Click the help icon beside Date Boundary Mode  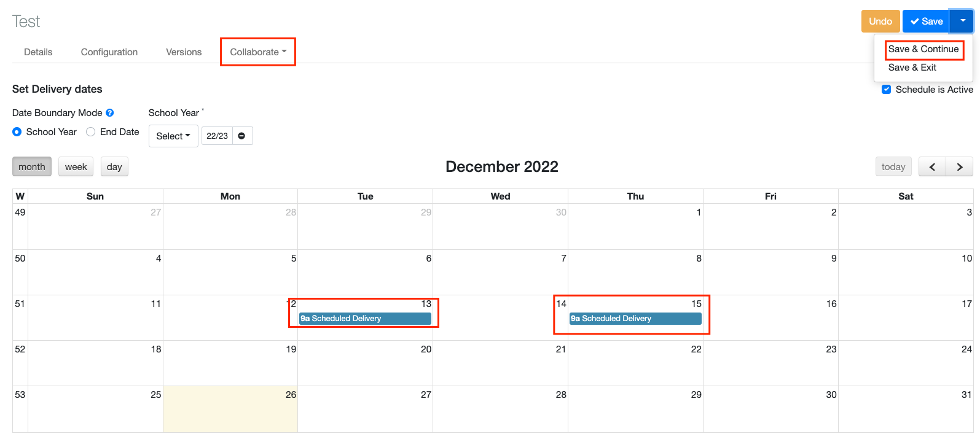click(110, 113)
